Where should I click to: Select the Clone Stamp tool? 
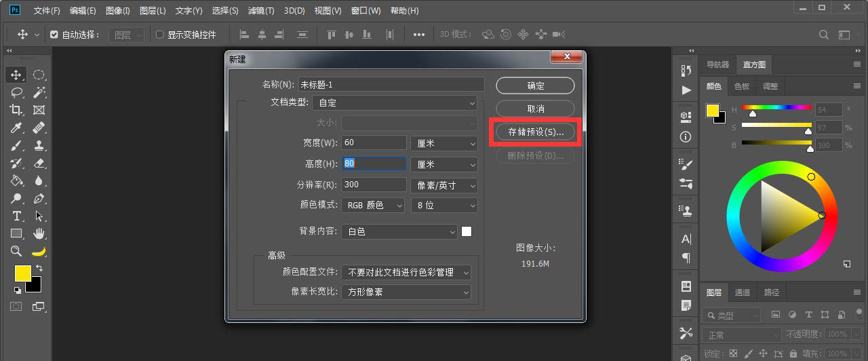coord(39,145)
